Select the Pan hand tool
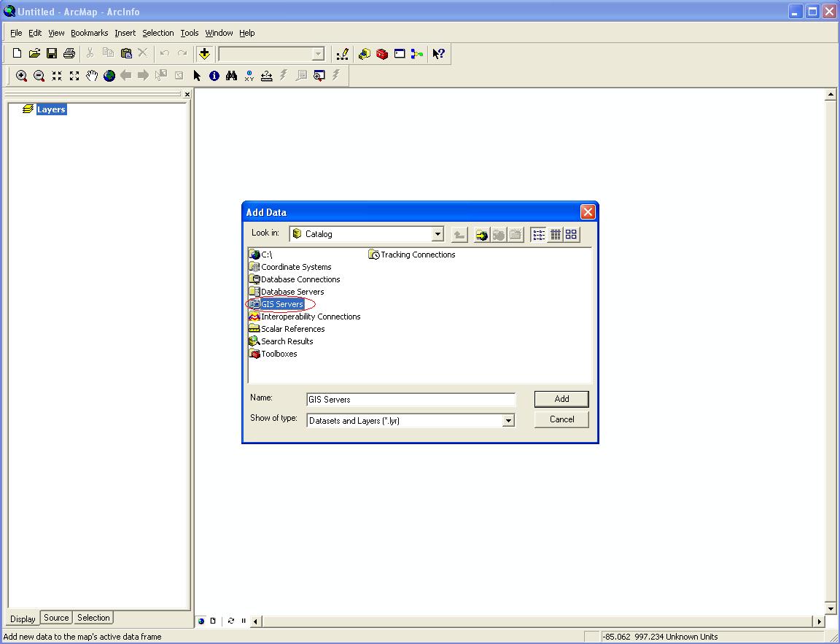 coord(92,76)
